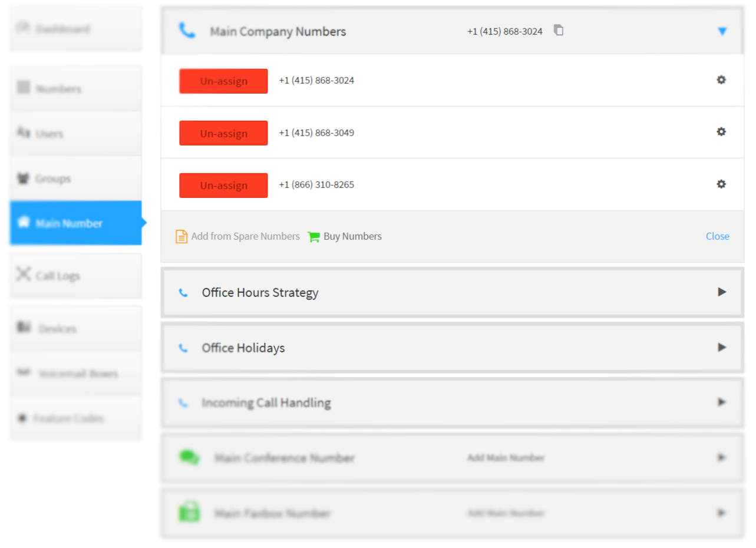
Task: Open Feature Codes in the sidebar
Action: pos(75,418)
